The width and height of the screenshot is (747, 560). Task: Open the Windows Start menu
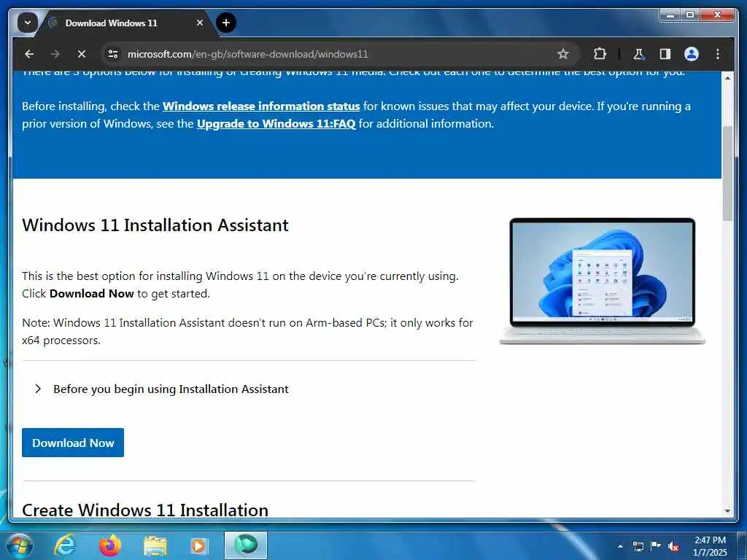(19, 545)
